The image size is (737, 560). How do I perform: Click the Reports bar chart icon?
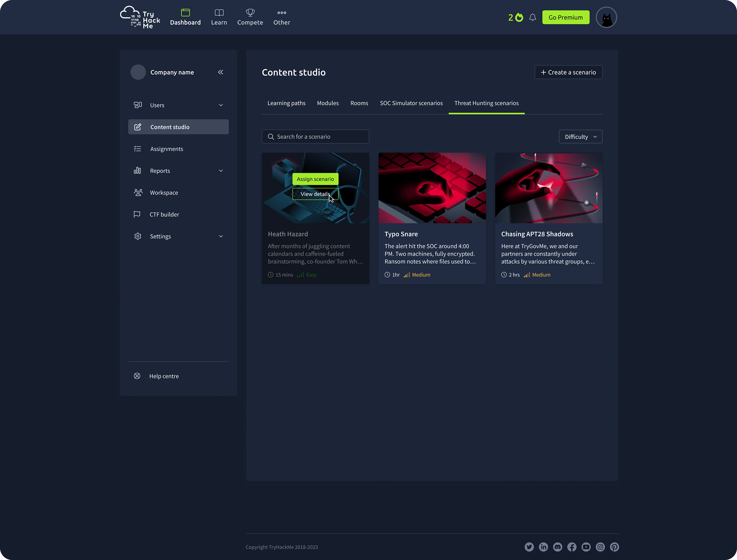tap(137, 171)
